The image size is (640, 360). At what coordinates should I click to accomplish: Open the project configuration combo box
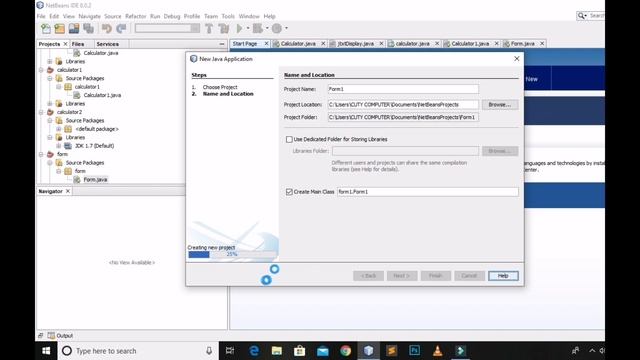167,28
